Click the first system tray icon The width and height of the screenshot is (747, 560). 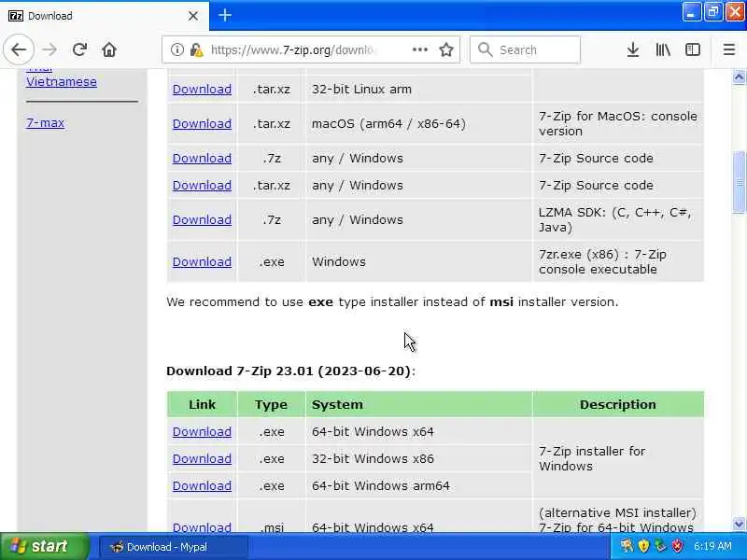coord(627,546)
